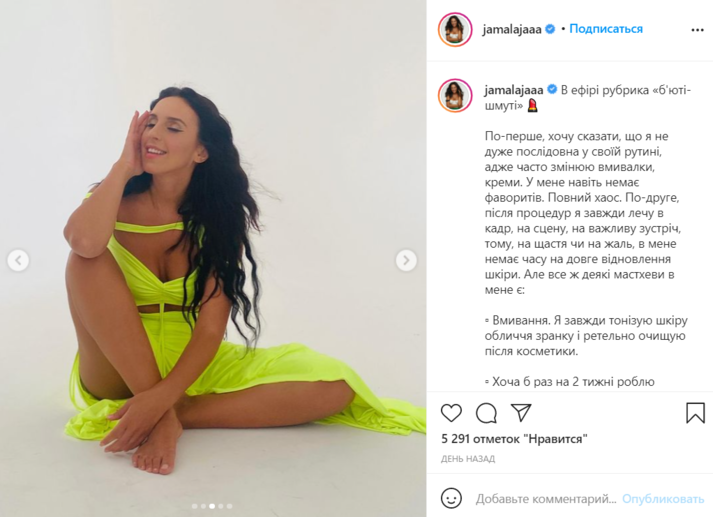Click the Добавьте комментарий input field
This screenshot has width=713, height=517.
pyautogui.click(x=546, y=499)
